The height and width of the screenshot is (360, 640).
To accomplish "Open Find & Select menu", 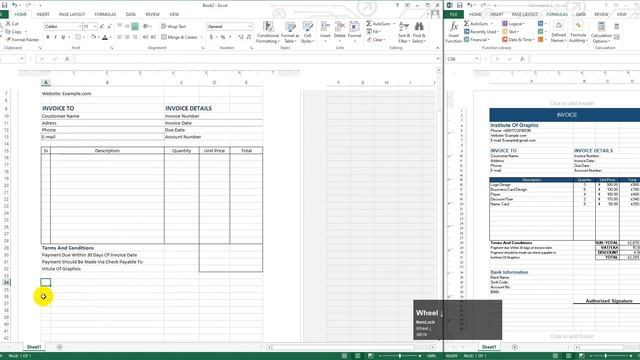I will [x=419, y=32].
